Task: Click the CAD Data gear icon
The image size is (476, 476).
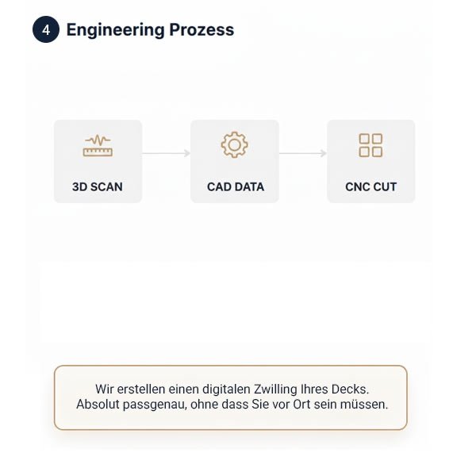Action: [234, 145]
